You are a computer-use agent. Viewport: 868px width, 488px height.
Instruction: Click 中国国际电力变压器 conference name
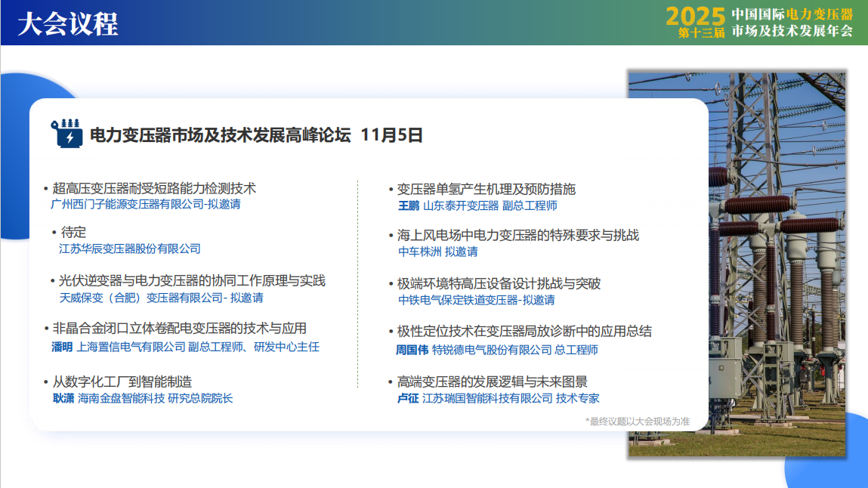pos(792,14)
